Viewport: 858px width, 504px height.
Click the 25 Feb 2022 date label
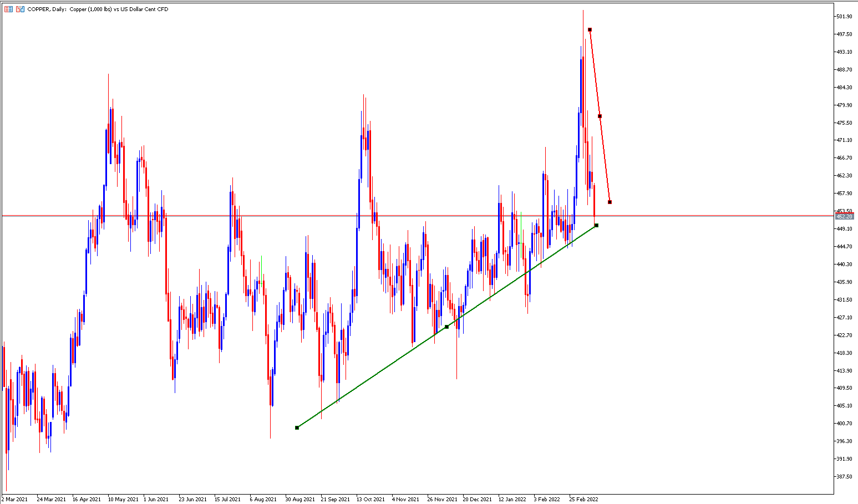[x=583, y=499]
